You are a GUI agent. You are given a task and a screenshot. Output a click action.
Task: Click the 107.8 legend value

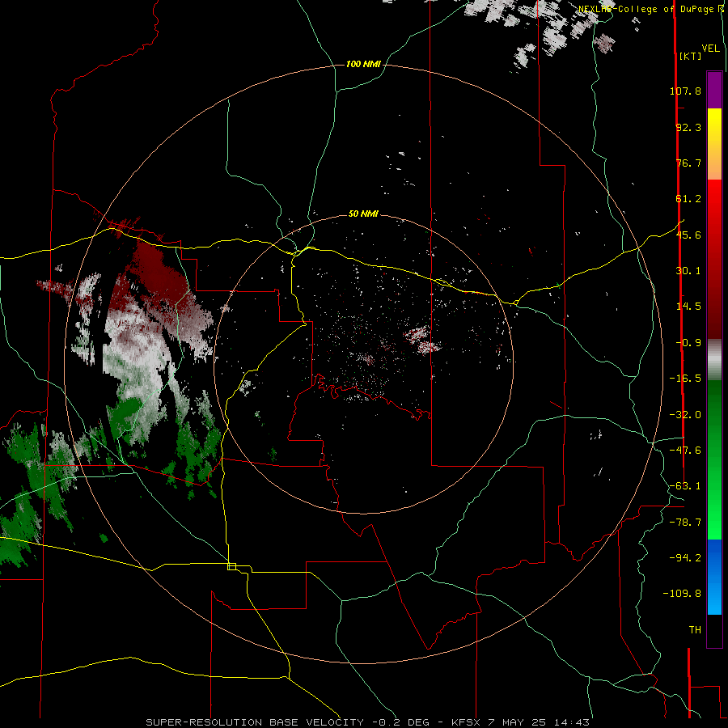click(x=685, y=91)
